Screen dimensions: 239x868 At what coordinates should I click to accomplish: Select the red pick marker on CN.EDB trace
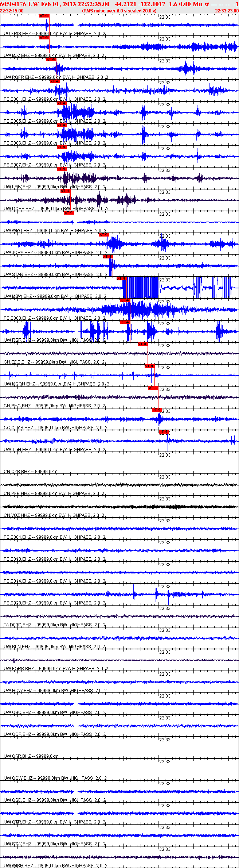click(x=143, y=344)
